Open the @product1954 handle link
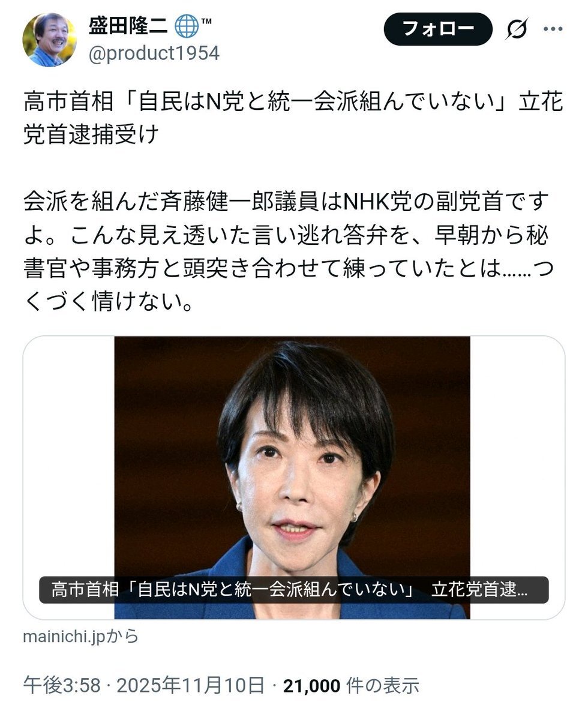This screenshot has height=720, width=588. pos(154,54)
